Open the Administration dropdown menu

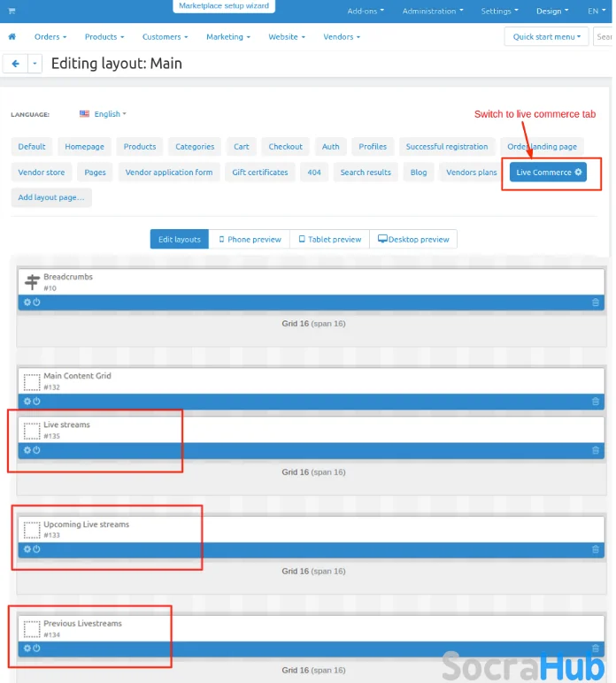click(433, 11)
